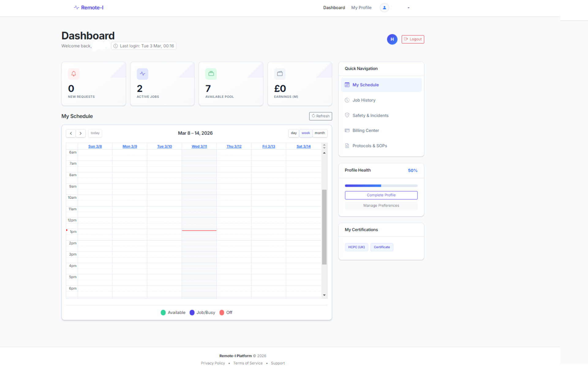Click the wallet icon on Earnings card
This screenshot has width=588, height=368.
point(280,74)
